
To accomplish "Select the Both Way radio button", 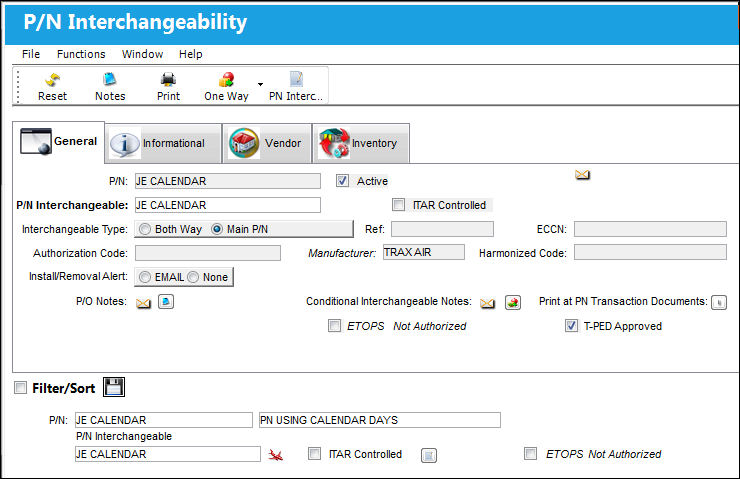I will click(145, 229).
